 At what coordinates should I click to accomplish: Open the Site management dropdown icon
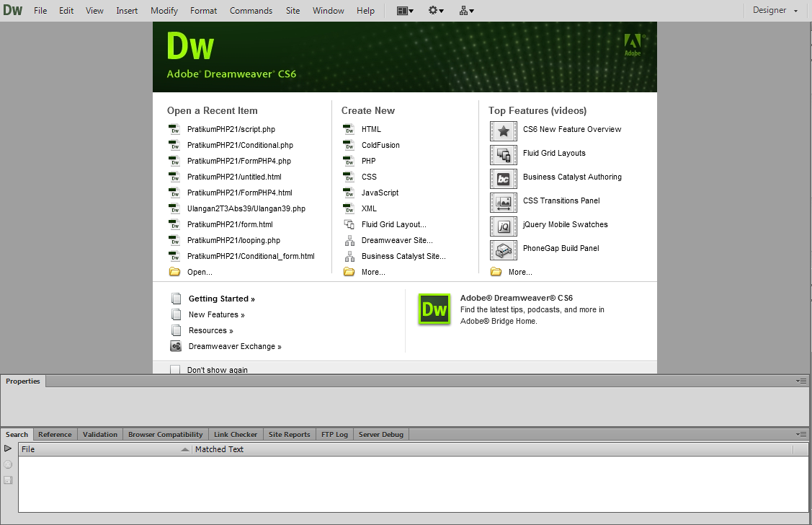click(466, 10)
